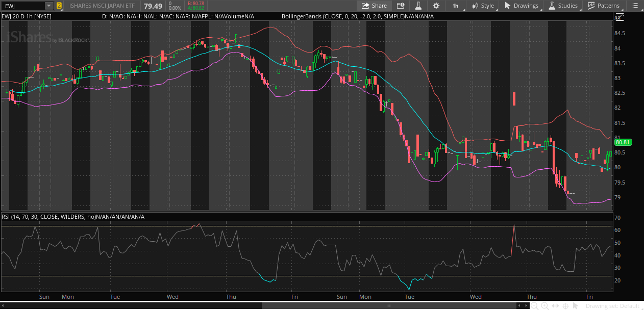Click the yellow link color 2 badge
The height and width of the screenshot is (311, 644).
click(x=59, y=6)
